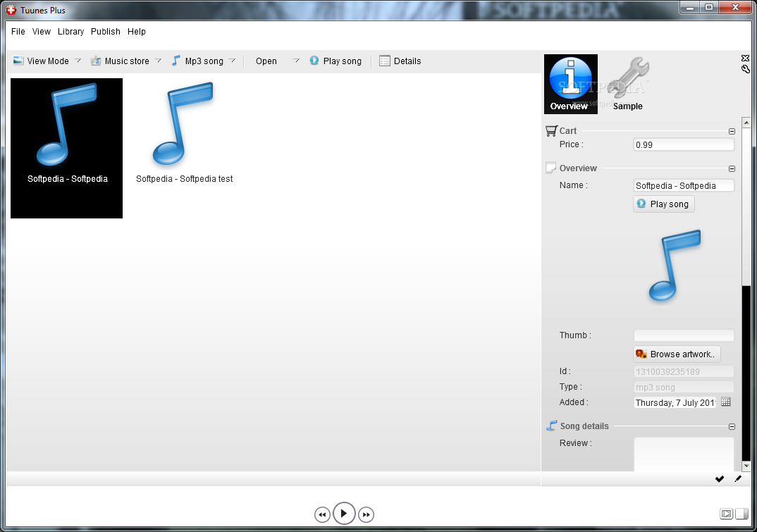Screen dimensions: 757x532
Task: Collapse the Cart section
Action: point(732,131)
